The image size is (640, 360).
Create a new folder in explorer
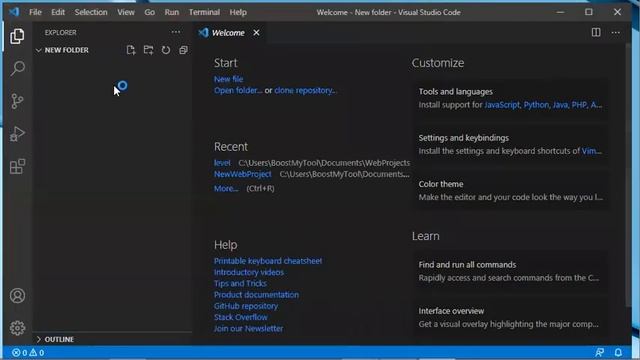point(148,50)
